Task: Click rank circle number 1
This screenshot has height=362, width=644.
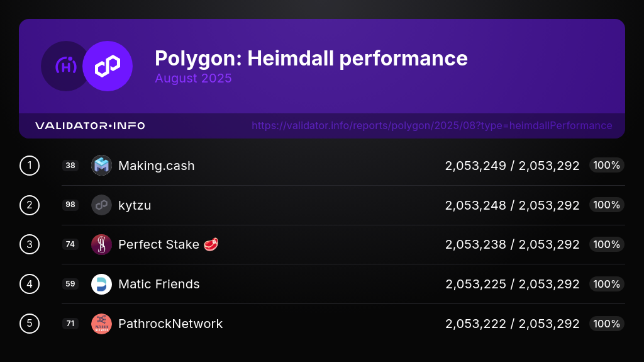Action: click(x=30, y=166)
